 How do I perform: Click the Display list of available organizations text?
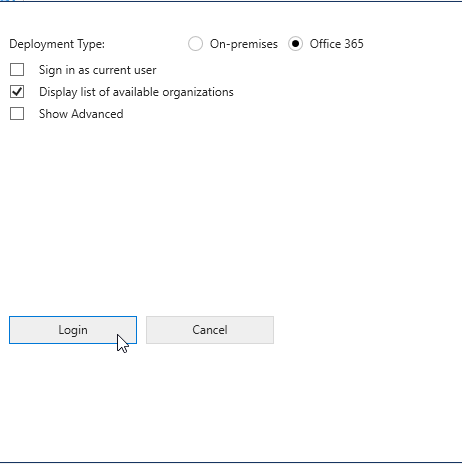(x=136, y=92)
